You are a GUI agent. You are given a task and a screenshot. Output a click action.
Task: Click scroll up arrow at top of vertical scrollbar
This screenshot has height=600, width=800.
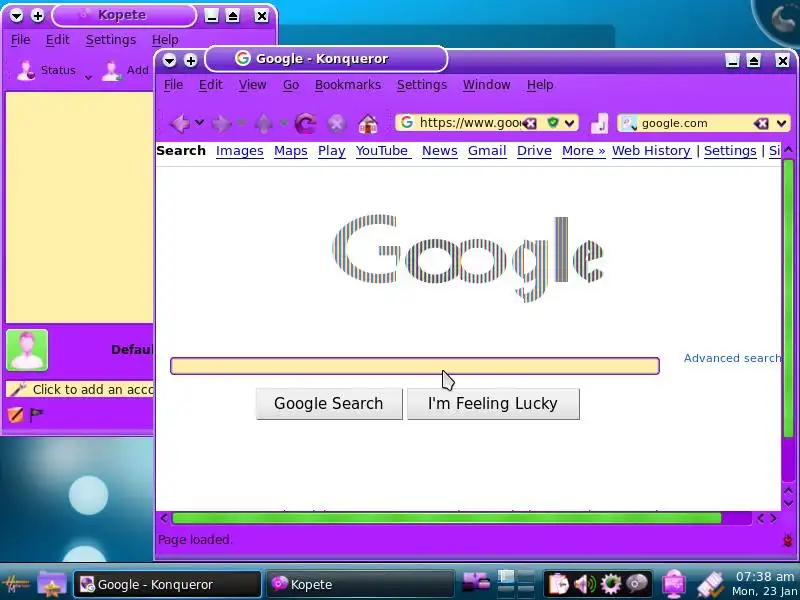click(788, 149)
